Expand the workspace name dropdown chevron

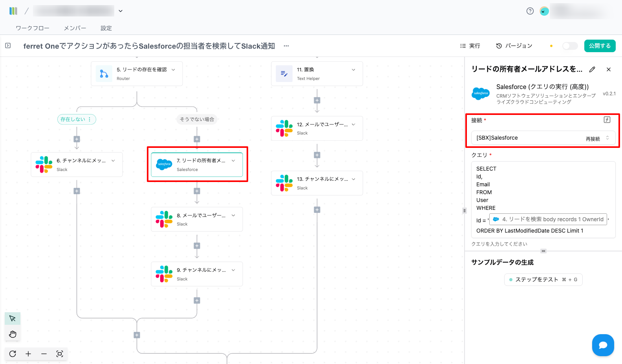coord(121,11)
